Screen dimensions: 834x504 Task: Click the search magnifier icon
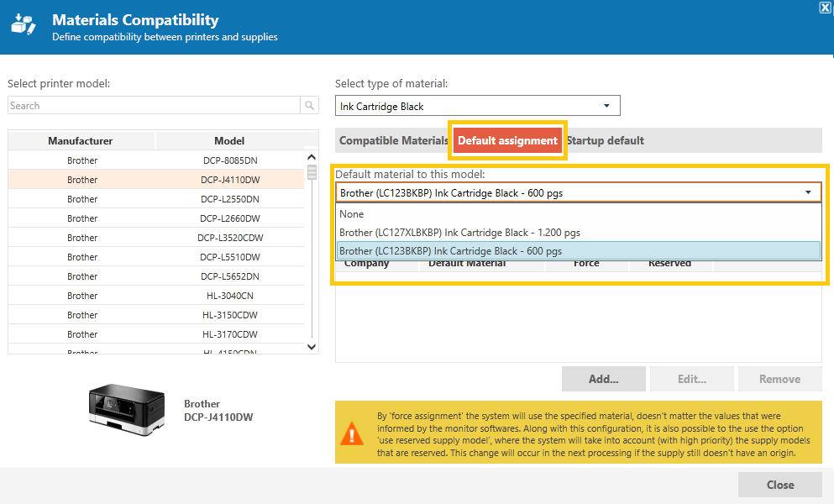point(309,105)
